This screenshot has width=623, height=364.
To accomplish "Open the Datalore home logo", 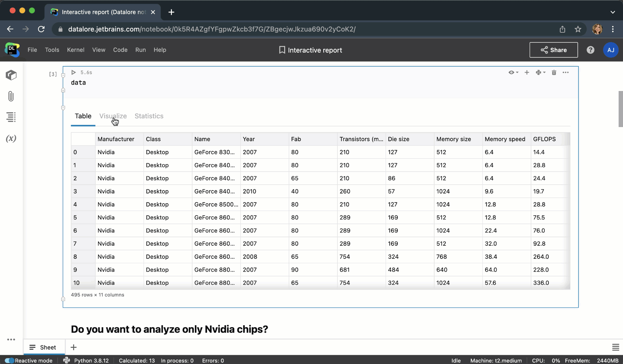I will coord(12,50).
